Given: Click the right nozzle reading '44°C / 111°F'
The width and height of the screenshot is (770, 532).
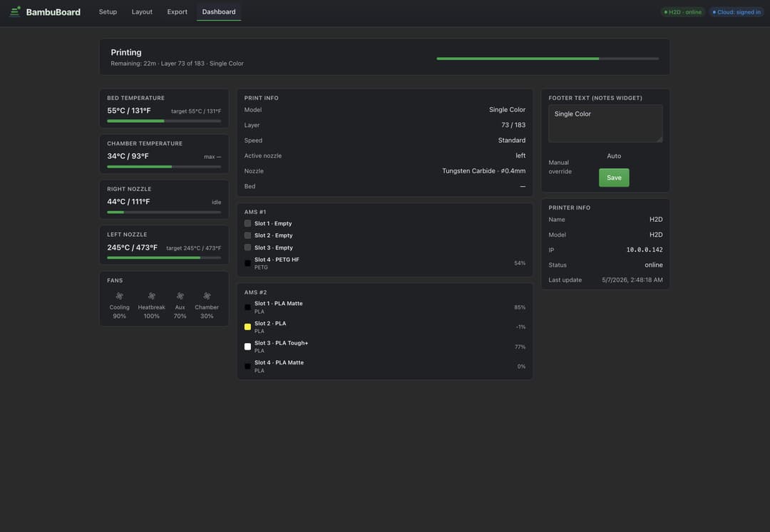Looking at the screenshot, I should [x=128, y=202].
